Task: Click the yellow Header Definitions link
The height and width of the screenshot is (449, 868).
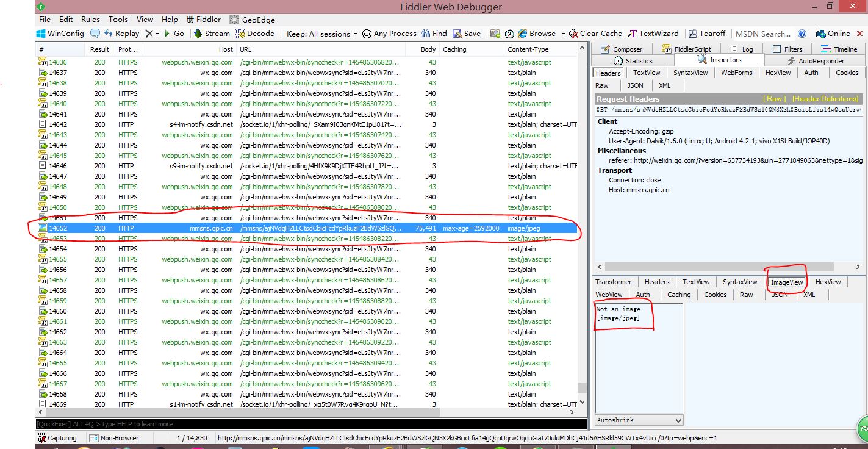Action: tap(825, 99)
